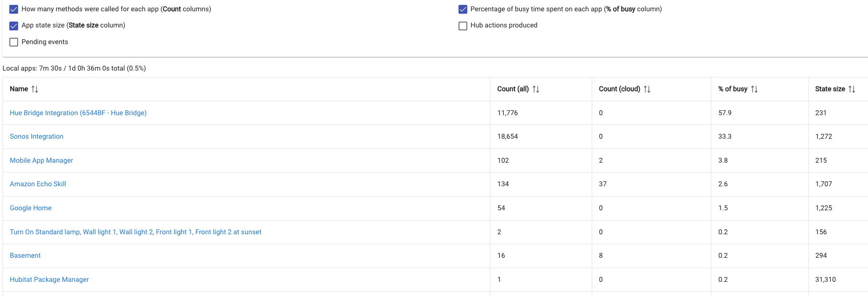Click the State size column header text

tap(830, 89)
